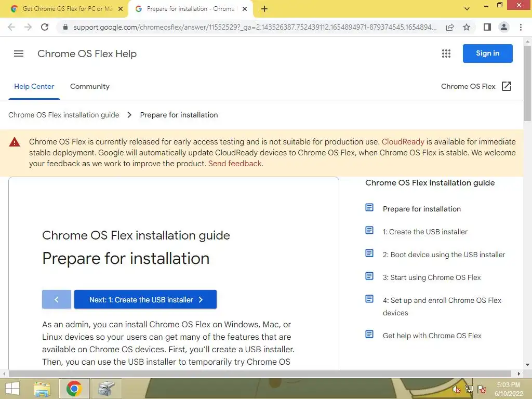Click the Send feedback link
This screenshot has width=532, height=399.
coord(235,164)
